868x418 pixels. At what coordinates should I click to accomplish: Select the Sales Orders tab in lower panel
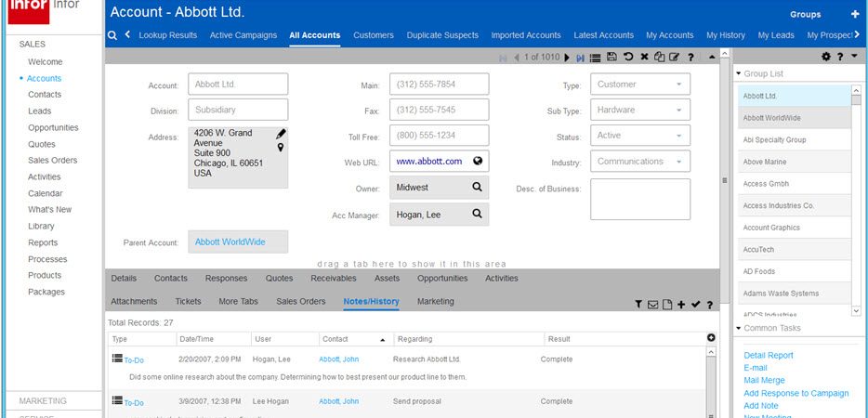300,302
